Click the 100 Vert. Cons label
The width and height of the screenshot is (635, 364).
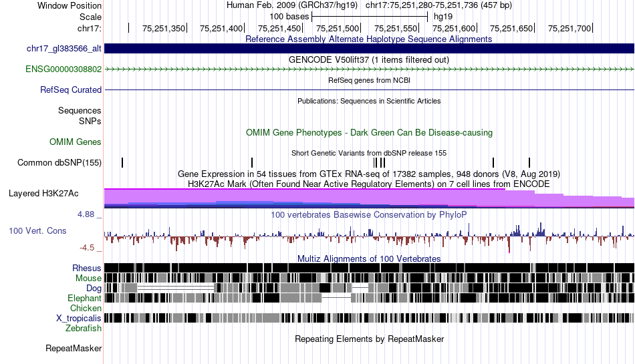(x=37, y=231)
